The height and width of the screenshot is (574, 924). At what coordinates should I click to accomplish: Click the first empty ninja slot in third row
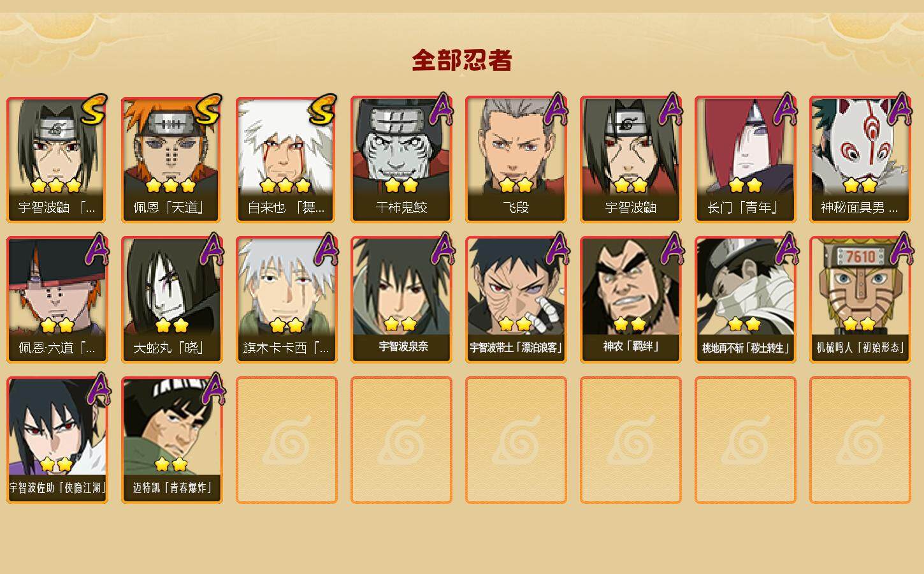(287, 440)
